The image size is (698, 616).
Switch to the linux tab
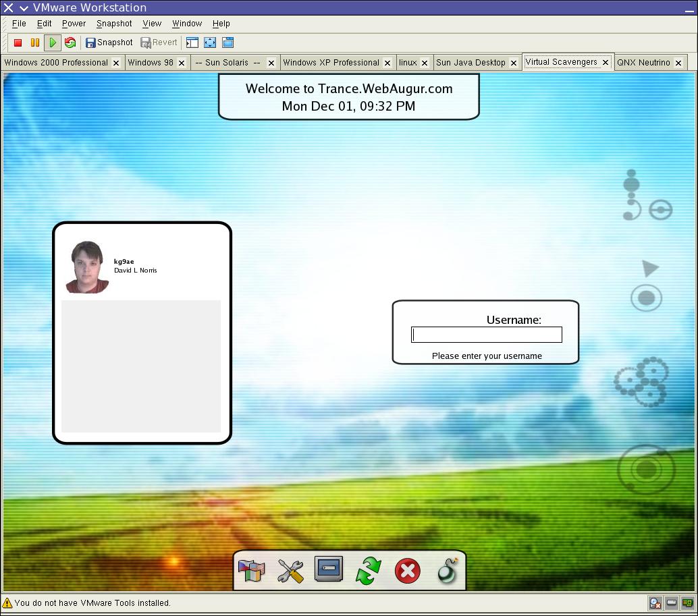point(408,63)
